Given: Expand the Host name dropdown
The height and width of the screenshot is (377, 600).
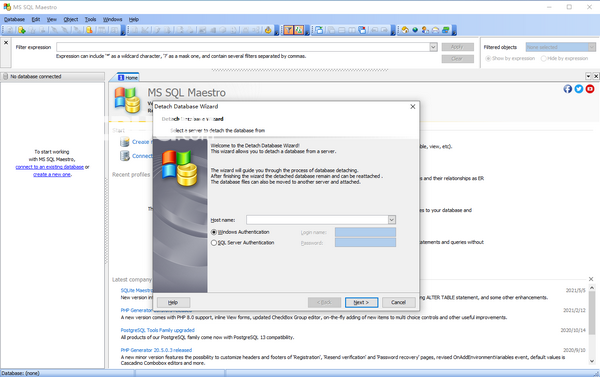Looking at the screenshot, I should [x=391, y=220].
